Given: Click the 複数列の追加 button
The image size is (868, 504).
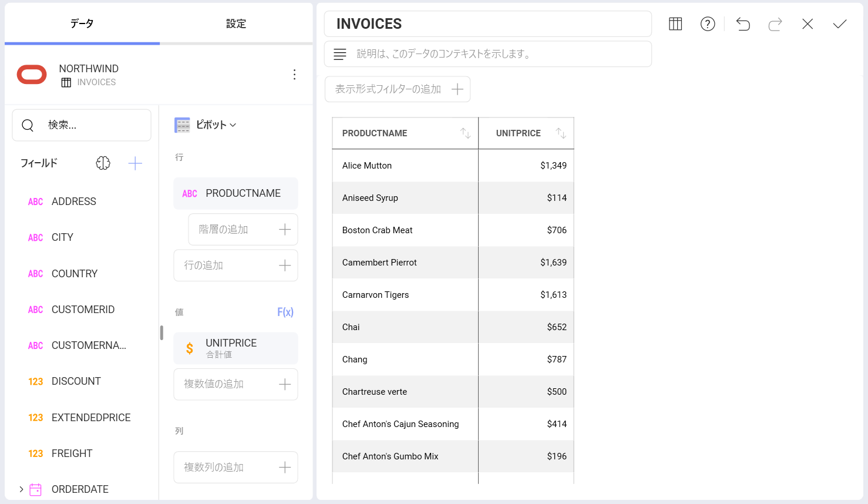Looking at the screenshot, I should coord(235,468).
